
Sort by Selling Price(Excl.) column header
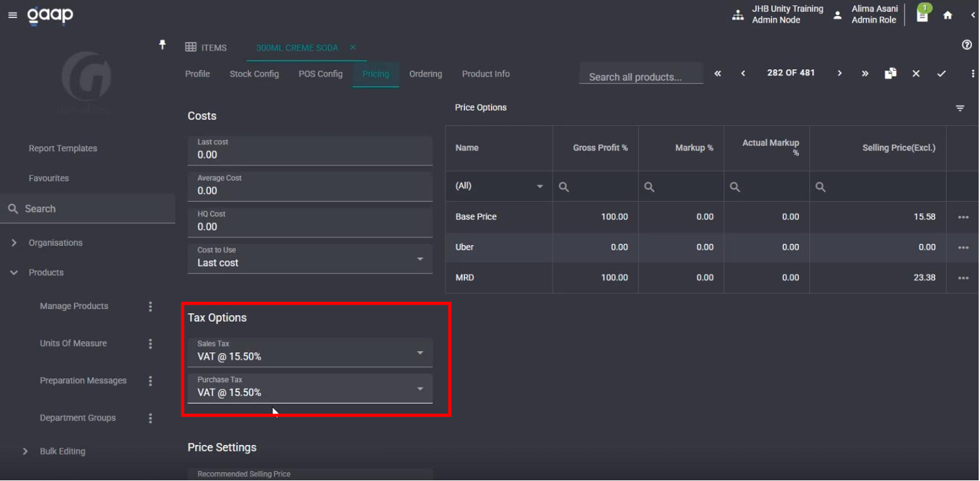[899, 148]
